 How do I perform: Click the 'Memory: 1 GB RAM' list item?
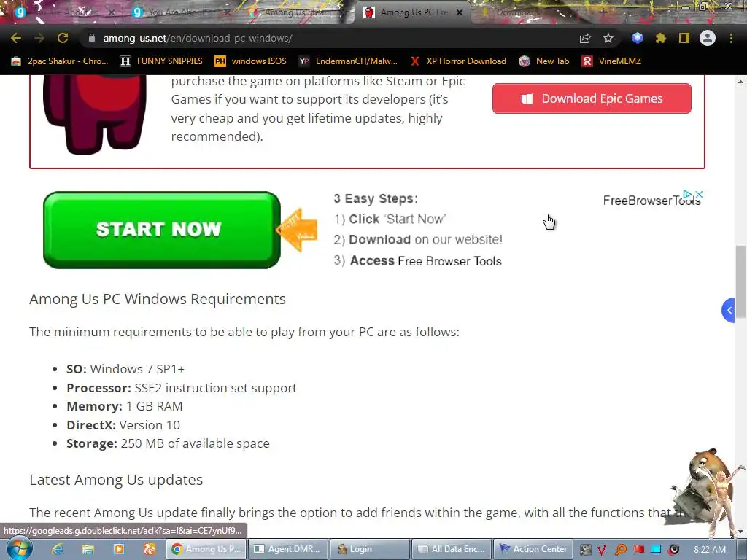click(124, 406)
